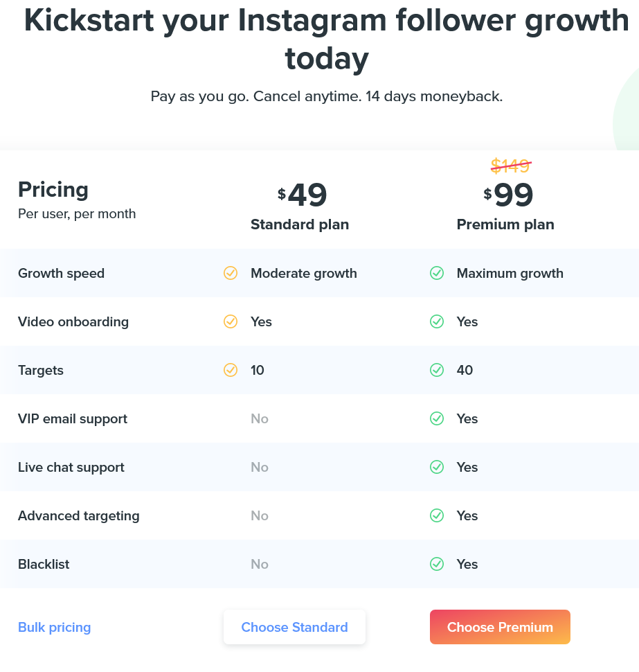This screenshot has width=639, height=672.
Task: Click the green check for VIP email support
Action: coord(437,418)
